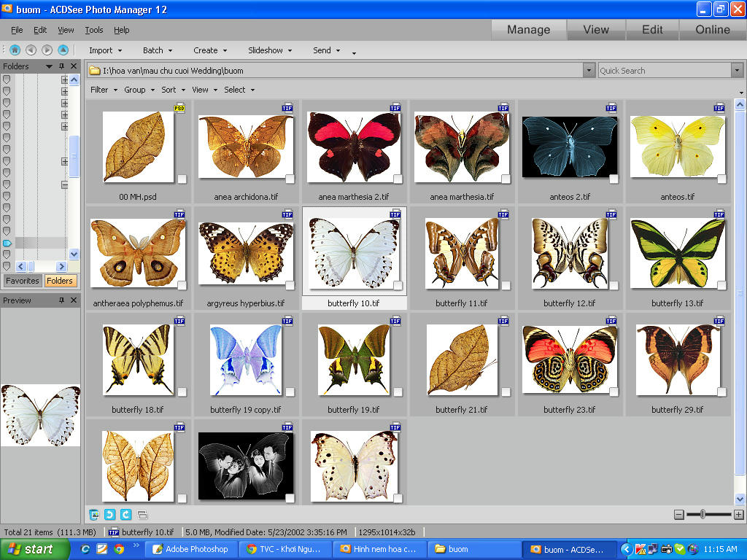Viewport: 747px width, 560px height.
Task: Click the compare images icon in the bottom toolbar
Action: coord(142,514)
